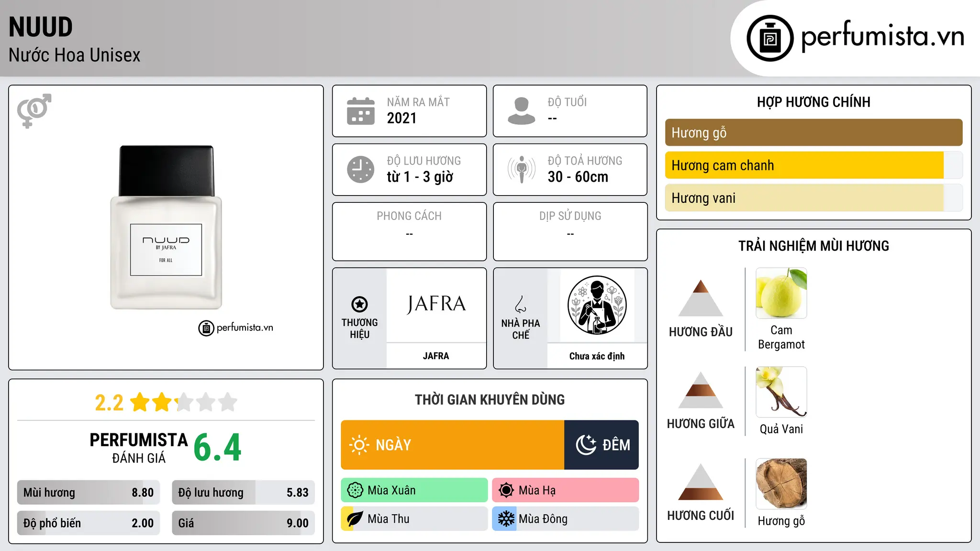Click the leaf icon for Mùa Thu
Viewport: 980px width, 551px height.
(x=355, y=519)
